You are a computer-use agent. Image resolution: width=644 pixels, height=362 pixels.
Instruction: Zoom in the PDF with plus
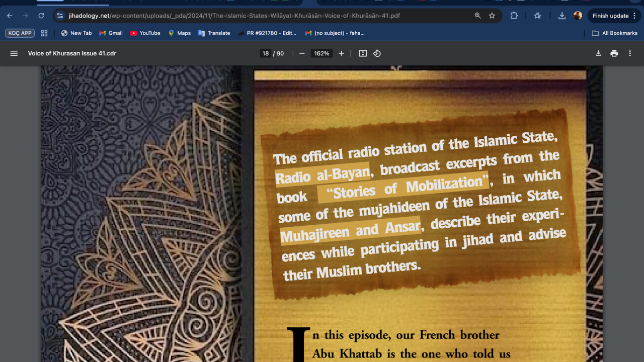(342, 53)
